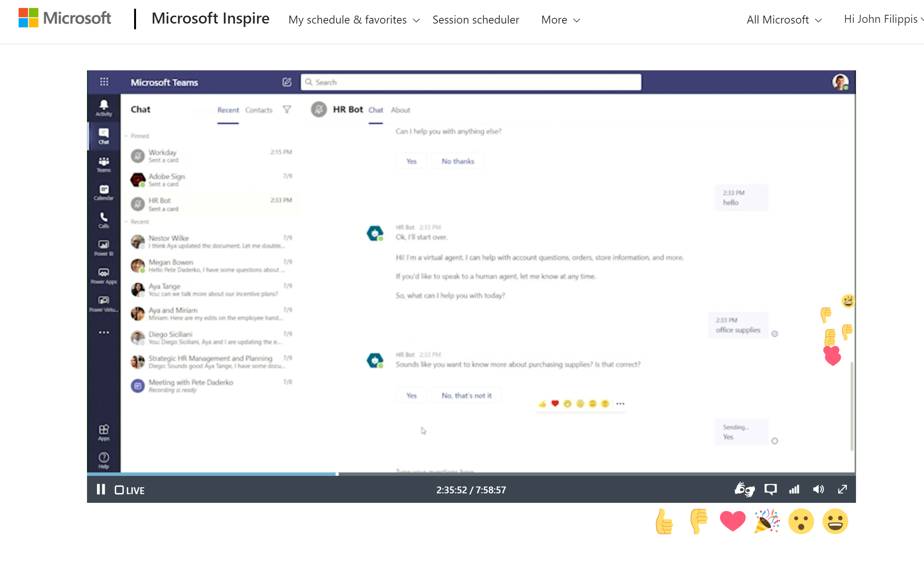Open the Aya and Miriam chat
Screen dimensions: 924x561
pos(211,314)
